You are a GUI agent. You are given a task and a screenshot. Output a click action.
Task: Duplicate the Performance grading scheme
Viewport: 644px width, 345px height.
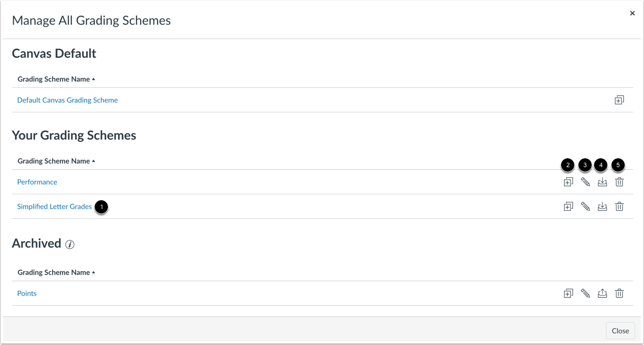point(568,182)
